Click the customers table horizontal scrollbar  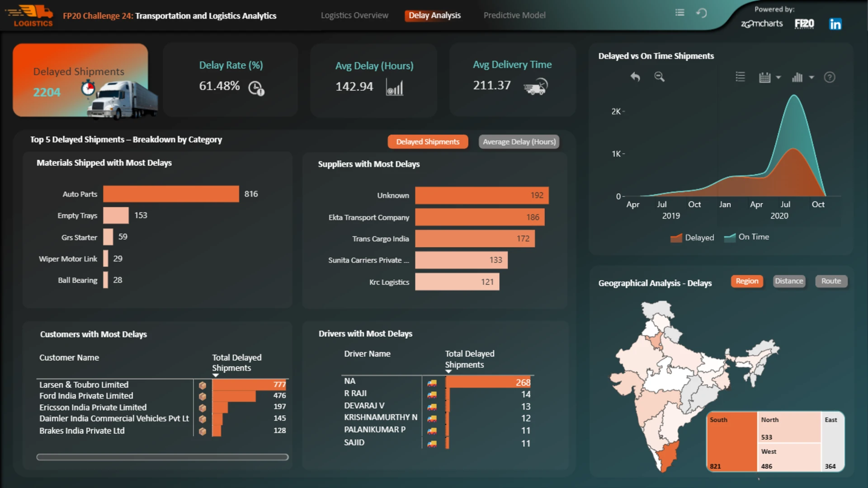162,457
